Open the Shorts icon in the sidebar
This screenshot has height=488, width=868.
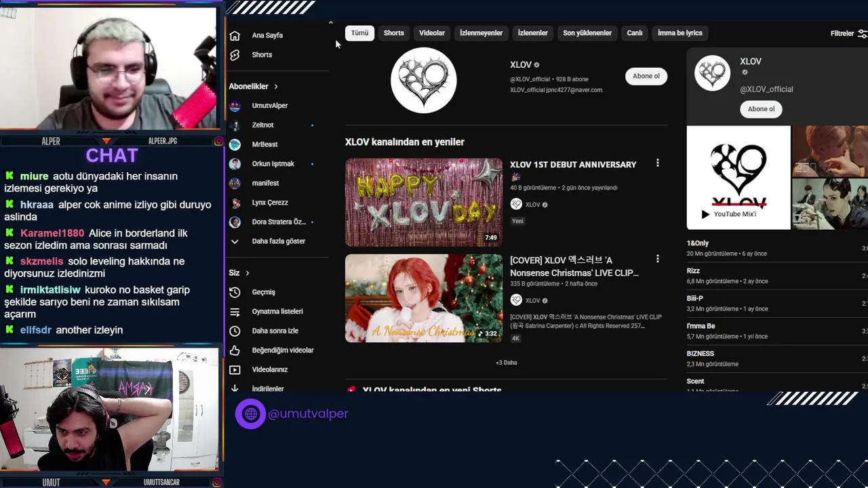click(x=235, y=55)
